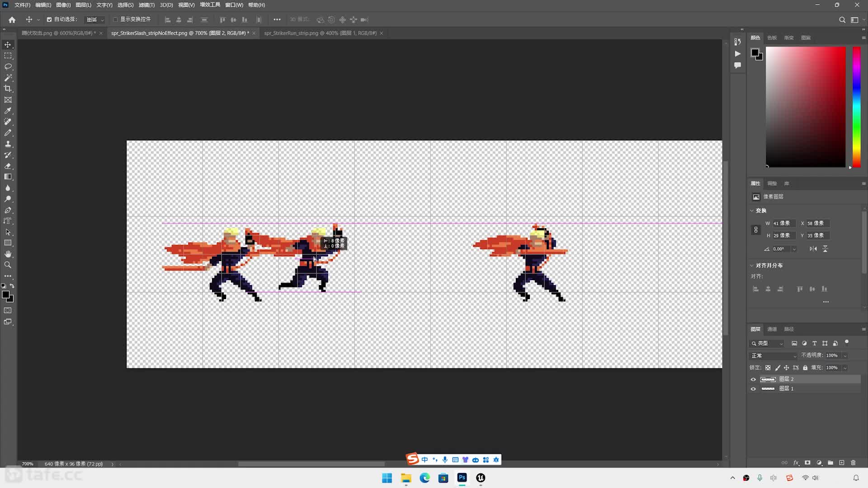Select the Spot Healing Brush tool
This screenshot has width=868, height=488.
8,122
